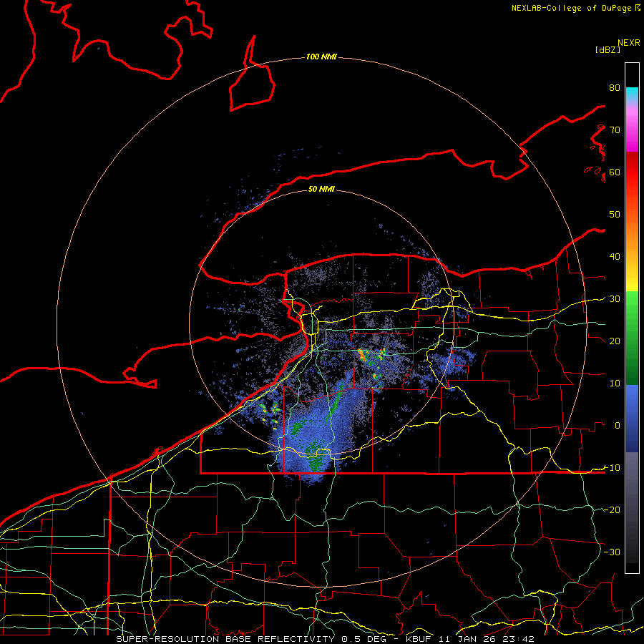Click the 60 dBZ scale value
The image size is (644, 644).
coord(615,172)
